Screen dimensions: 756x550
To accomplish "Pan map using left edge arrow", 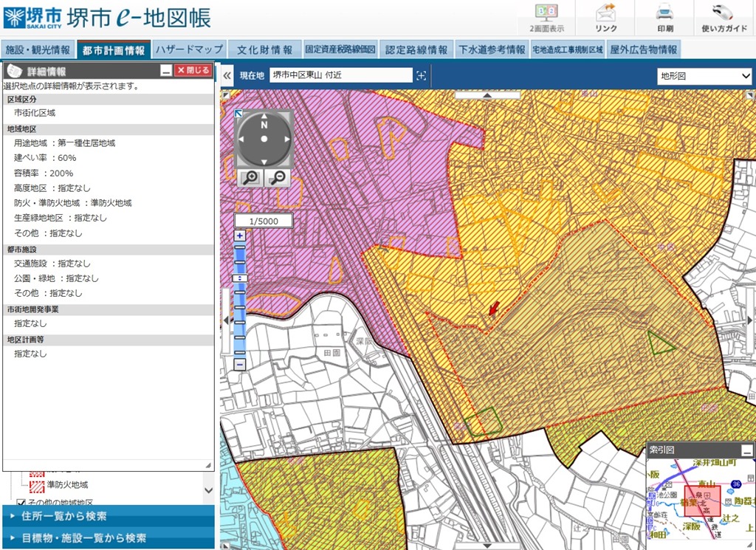I will coord(226,320).
